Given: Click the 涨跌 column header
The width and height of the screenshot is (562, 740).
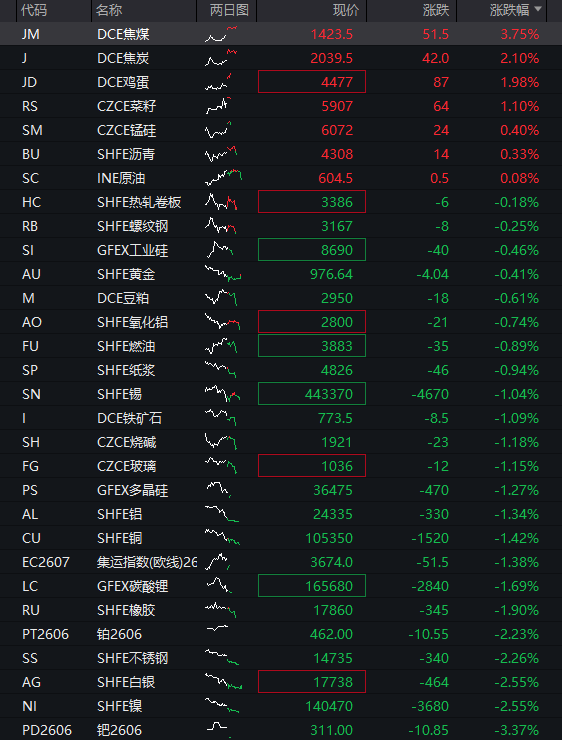Looking at the screenshot, I should 436,10.
